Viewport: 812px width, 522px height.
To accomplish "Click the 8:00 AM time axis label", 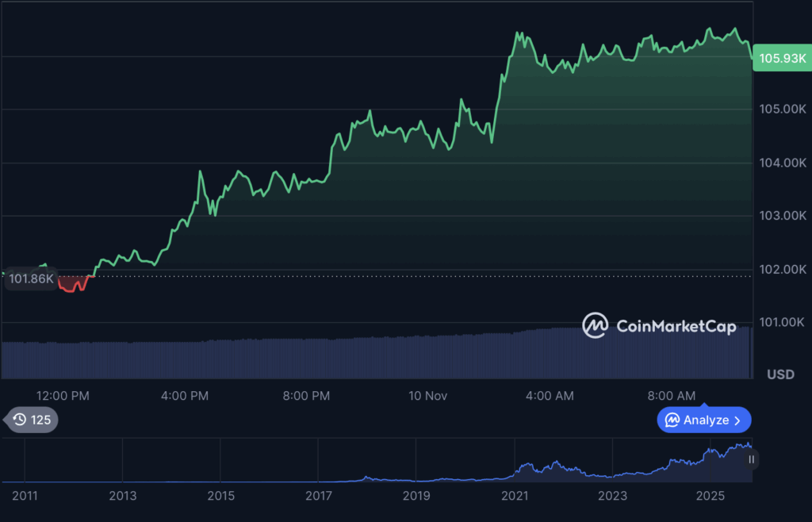I will tap(672, 395).
